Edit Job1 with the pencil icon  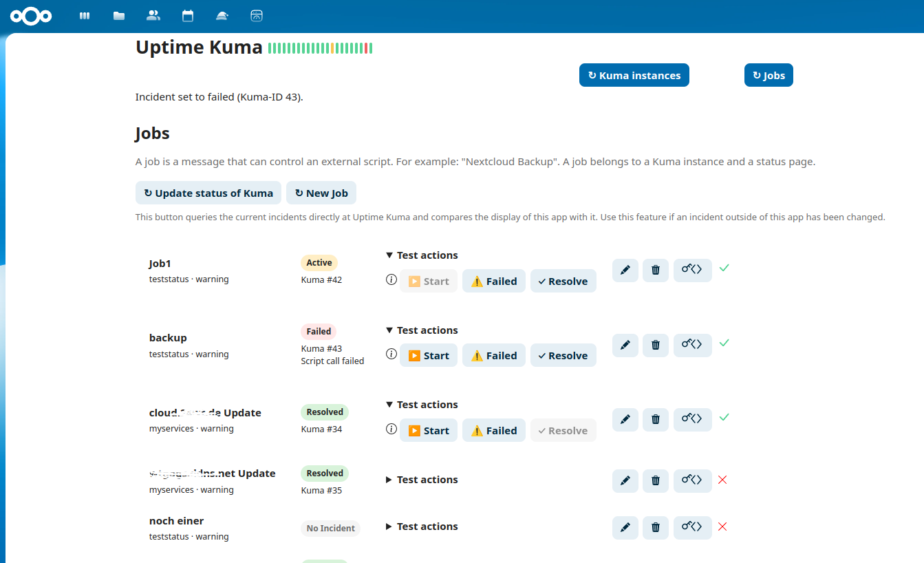(625, 270)
